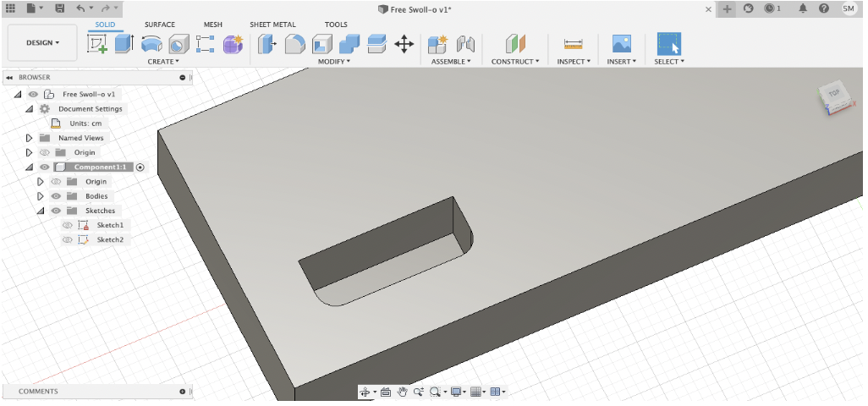Activate the Move/Copy arrows tool
The image size is (868, 406).
[404, 44]
